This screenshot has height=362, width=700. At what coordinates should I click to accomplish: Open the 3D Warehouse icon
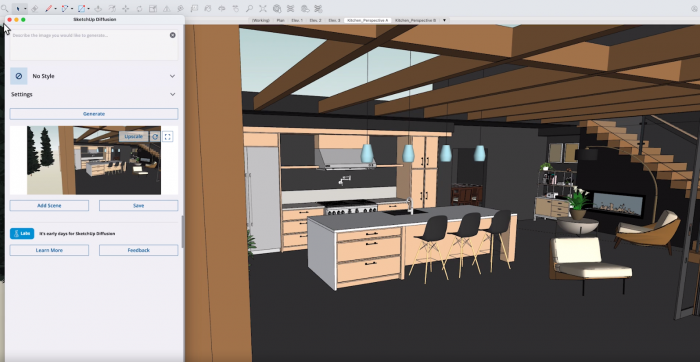click(x=277, y=8)
